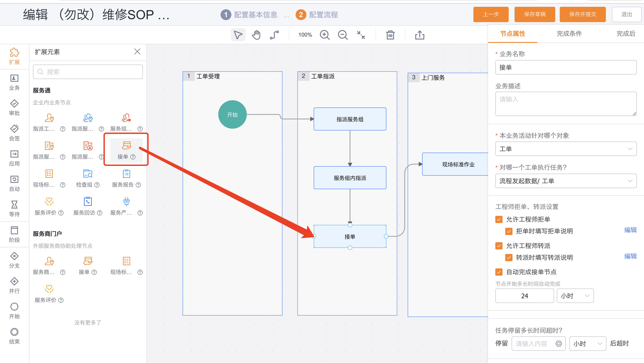Screen dimensions: 644x363
Task: Pick the 服务报告 node icon
Action: click(127, 174)
